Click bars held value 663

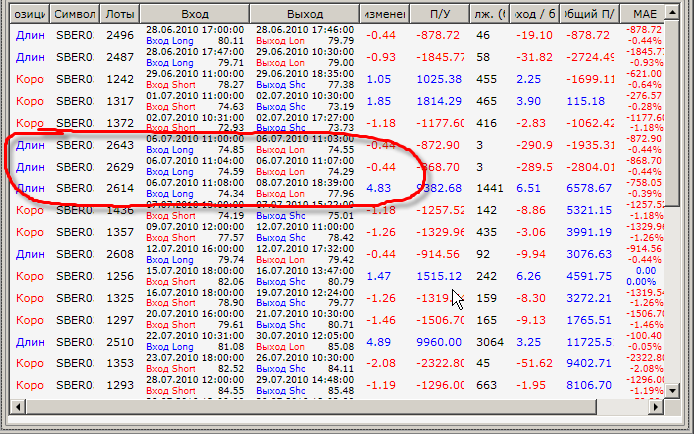pyautogui.click(x=486, y=385)
